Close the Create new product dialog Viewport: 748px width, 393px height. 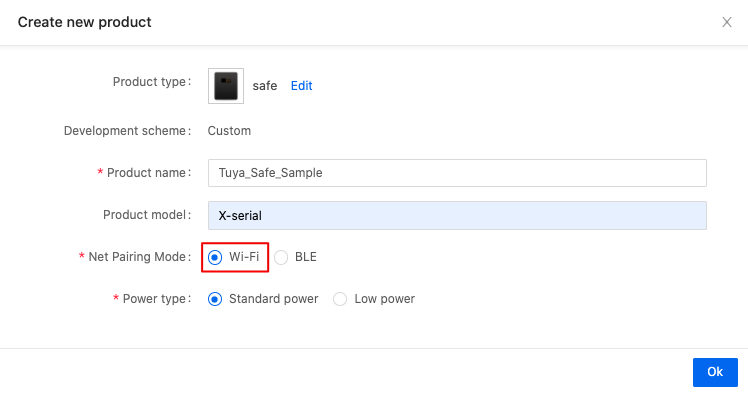click(x=727, y=22)
